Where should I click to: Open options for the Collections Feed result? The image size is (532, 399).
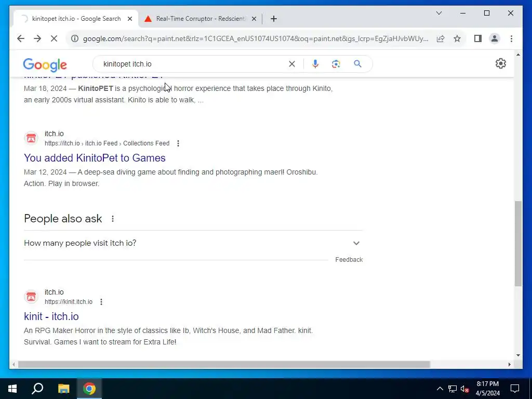click(x=178, y=143)
